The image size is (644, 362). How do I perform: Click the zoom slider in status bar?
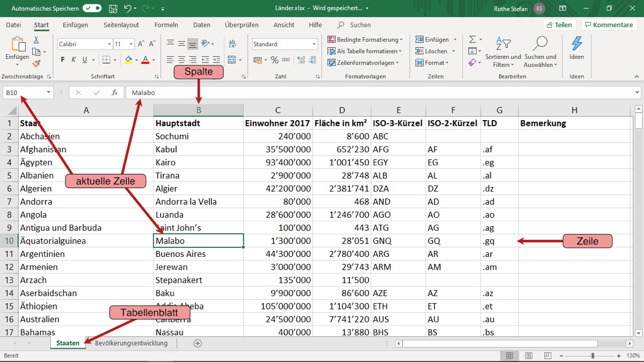[592, 356]
